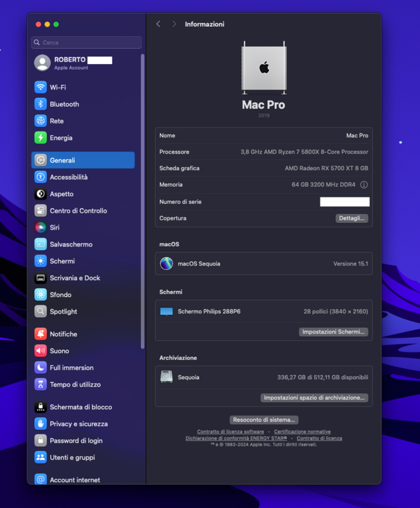Open Resoconto di sistema… button
The height and width of the screenshot is (508, 420).
(264, 420)
